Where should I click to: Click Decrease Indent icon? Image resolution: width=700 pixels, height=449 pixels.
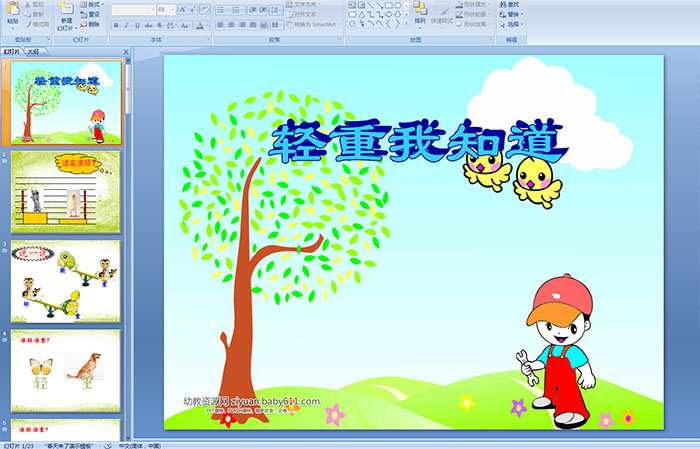click(x=253, y=9)
